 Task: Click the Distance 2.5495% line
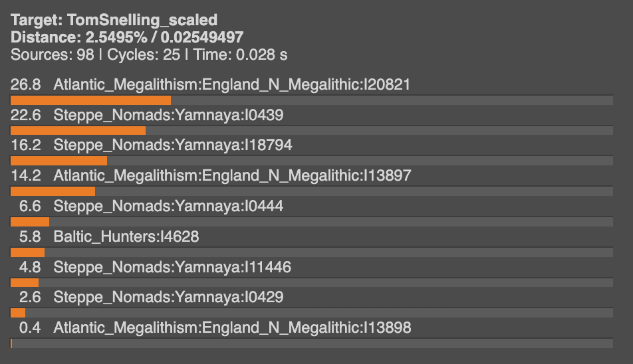coord(127,37)
